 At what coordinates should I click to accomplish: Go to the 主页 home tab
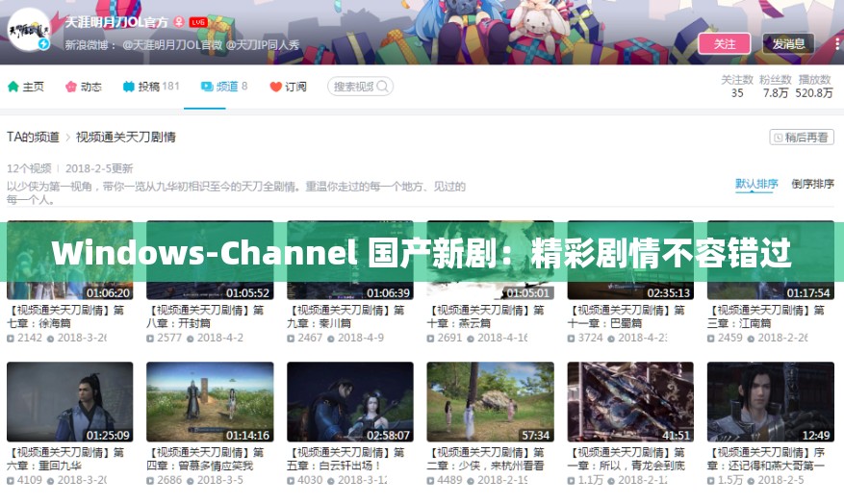coord(25,86)
